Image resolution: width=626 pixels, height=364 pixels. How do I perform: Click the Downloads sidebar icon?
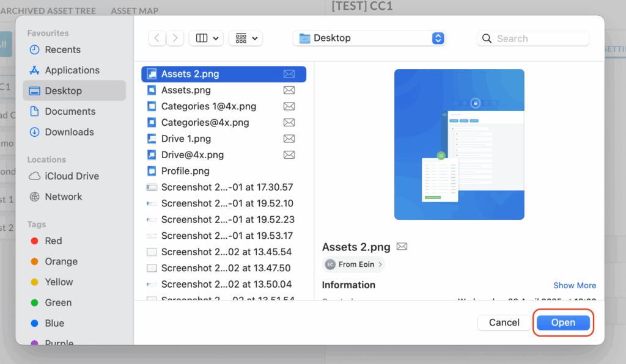click(35, 132)
